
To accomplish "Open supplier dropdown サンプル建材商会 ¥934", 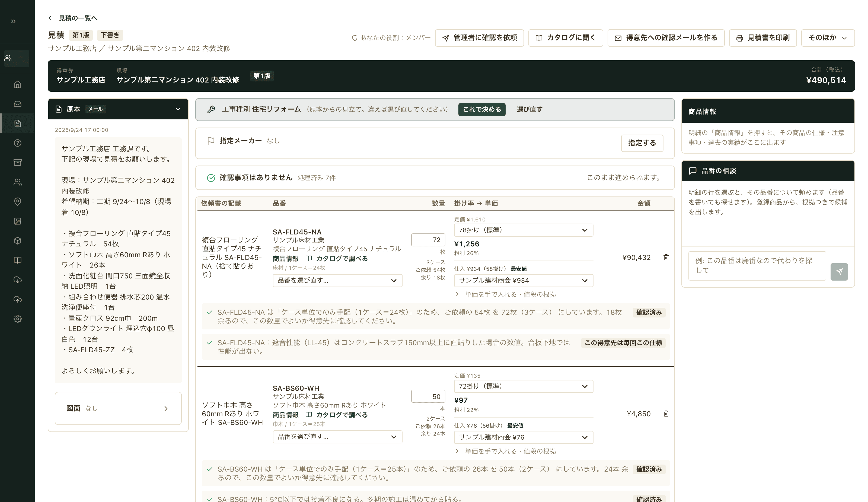I will [523, 281].
